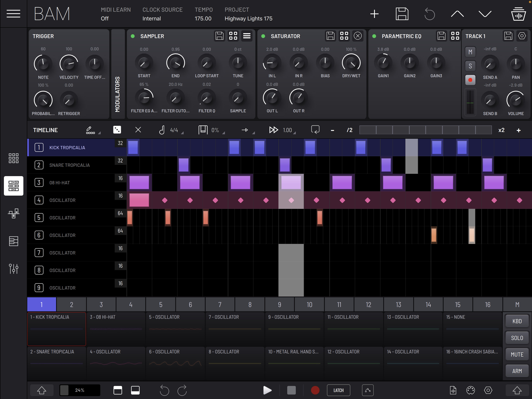Toggle the Sampler enable green dot
This screenshot has height=399, width=532.
click(133, 36)
